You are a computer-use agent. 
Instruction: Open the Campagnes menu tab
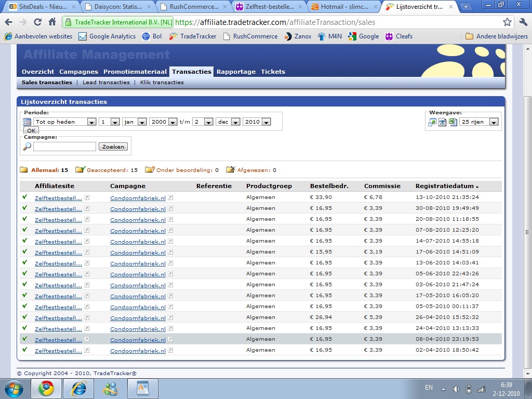tap(79, 72)
